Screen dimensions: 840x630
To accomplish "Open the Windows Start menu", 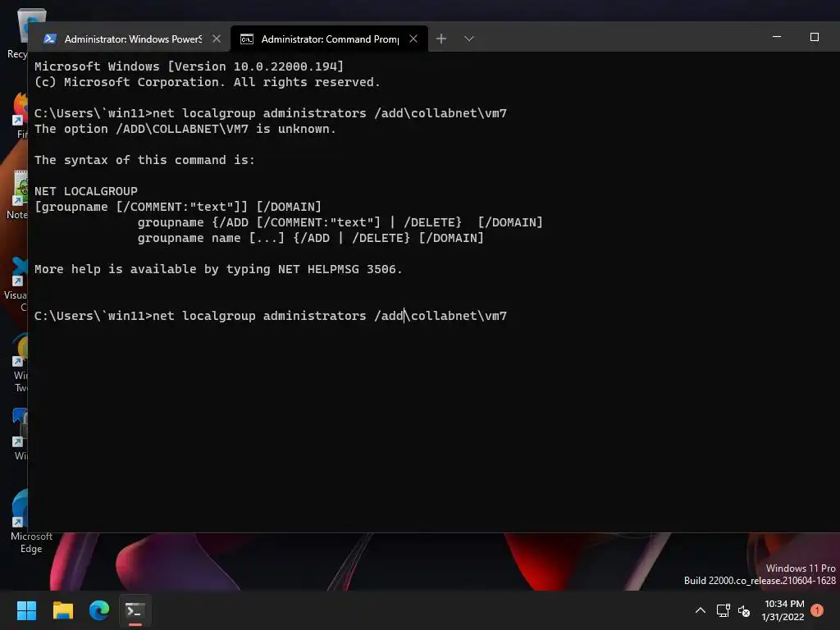I will click(26, 610).
